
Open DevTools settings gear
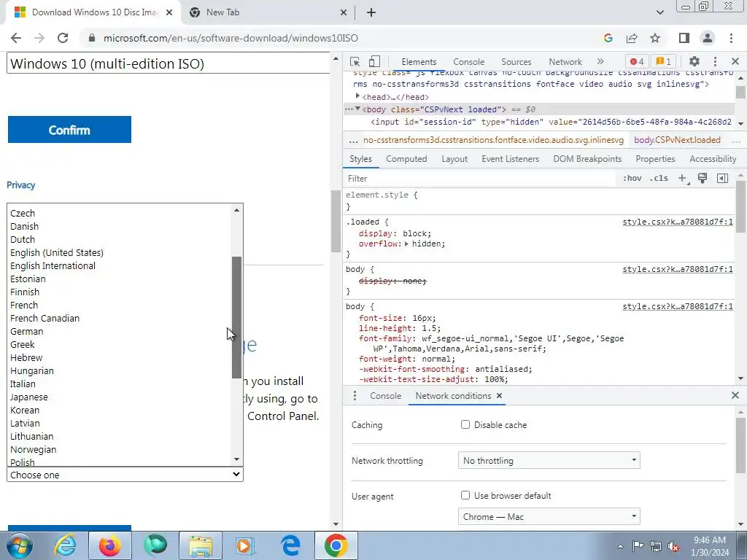tap(694, 61)
